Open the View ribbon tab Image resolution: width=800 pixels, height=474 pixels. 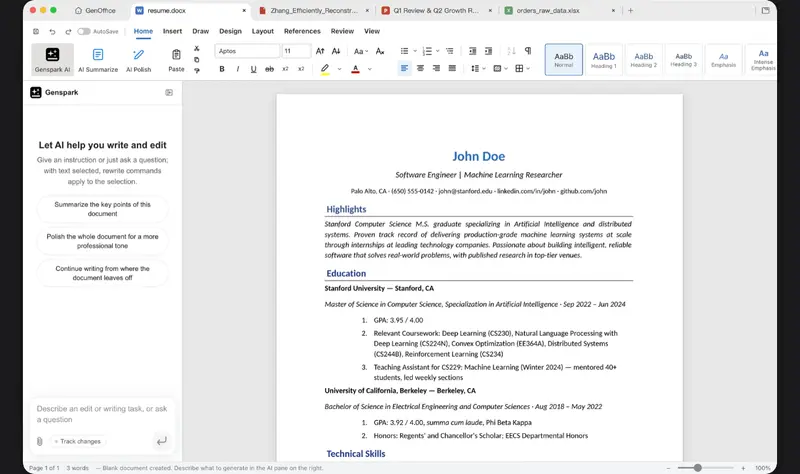(x=372, y=31)
